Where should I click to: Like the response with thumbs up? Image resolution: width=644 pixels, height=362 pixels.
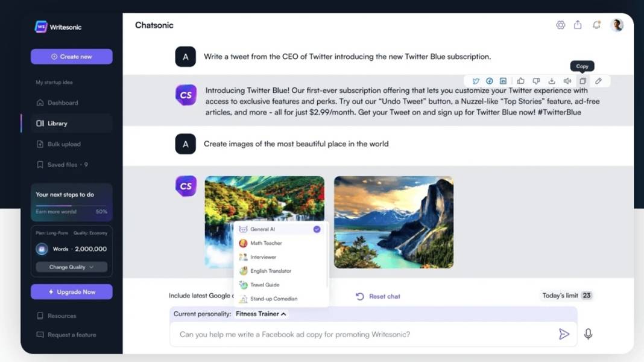point(520,81)
